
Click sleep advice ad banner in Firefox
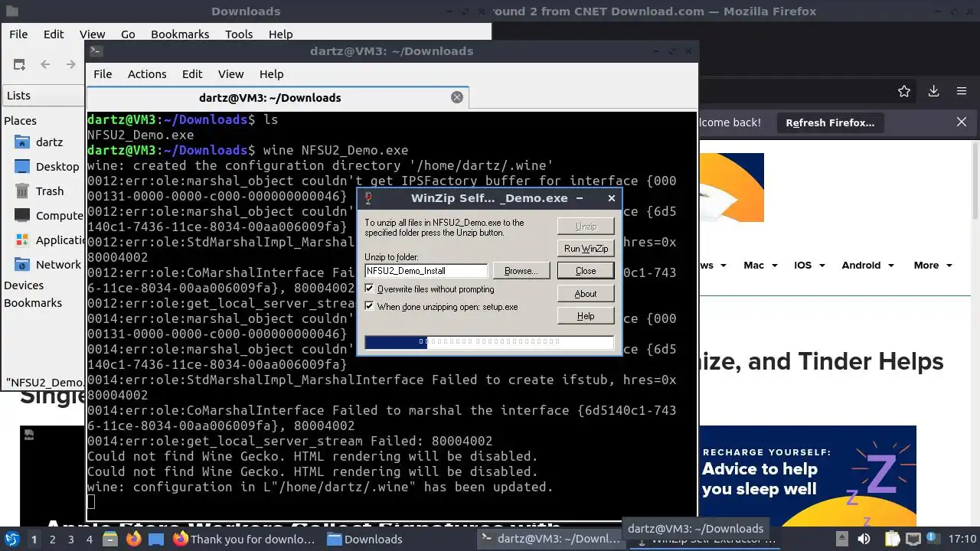point(808,474)
